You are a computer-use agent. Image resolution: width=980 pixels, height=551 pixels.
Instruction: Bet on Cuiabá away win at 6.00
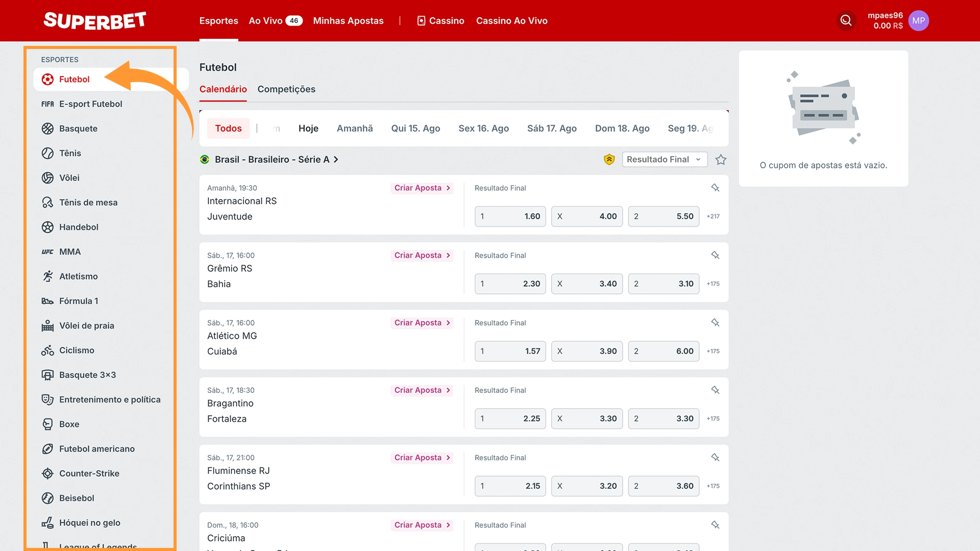[664, 351]
